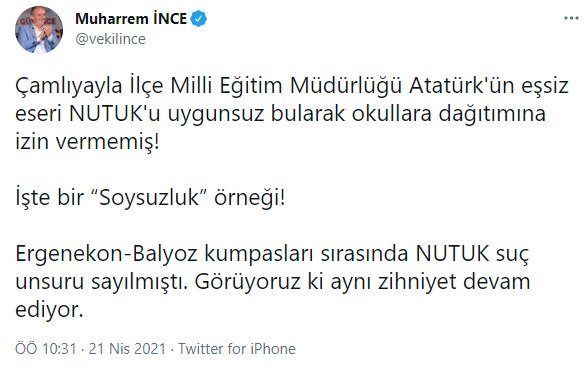The image size is (584, 369).
Task: Click the word kumpasları in the tweet
Action: 259,254
